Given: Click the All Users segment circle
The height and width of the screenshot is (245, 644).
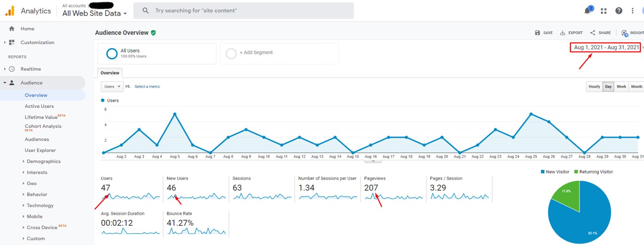Looking at the screenshot, I should (112, 53).
